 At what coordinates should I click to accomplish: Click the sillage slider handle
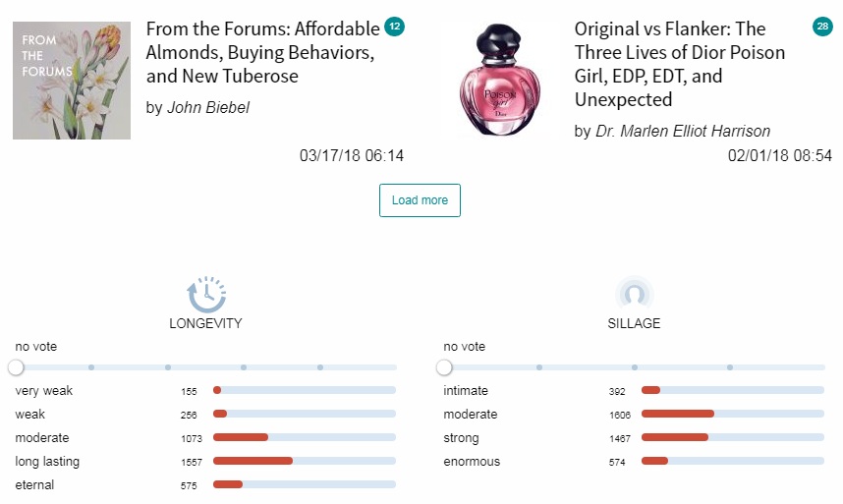pyautogui.click(x=444, y=367)
